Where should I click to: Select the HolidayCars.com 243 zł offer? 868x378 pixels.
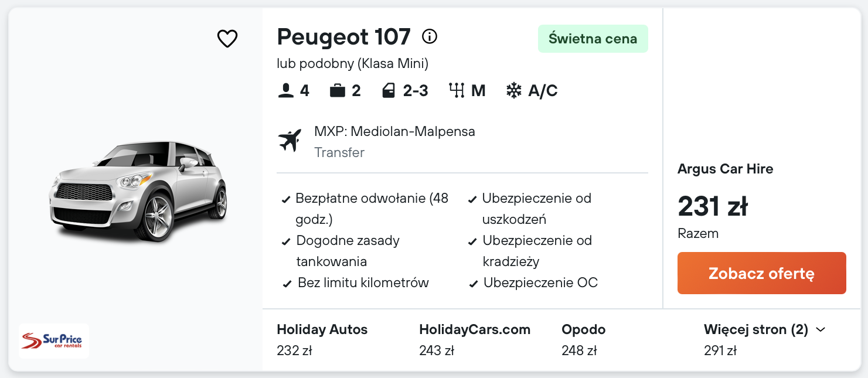(x=475, y=340)
